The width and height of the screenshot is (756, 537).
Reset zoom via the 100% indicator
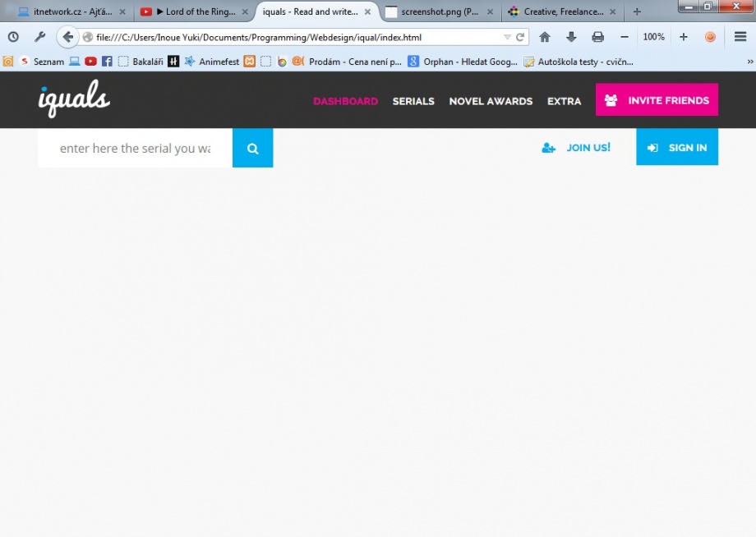click(x=654, y=37)
